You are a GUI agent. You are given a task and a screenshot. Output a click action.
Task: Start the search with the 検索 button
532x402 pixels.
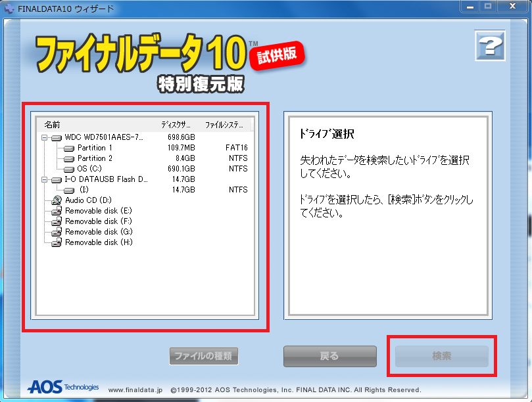pos(441,356)
